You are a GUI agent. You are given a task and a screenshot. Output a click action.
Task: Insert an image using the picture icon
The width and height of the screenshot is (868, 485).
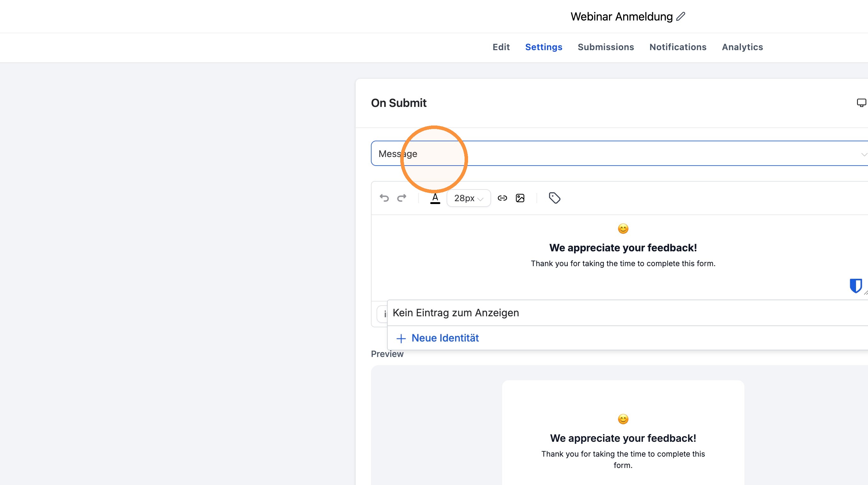pos(520,198)
